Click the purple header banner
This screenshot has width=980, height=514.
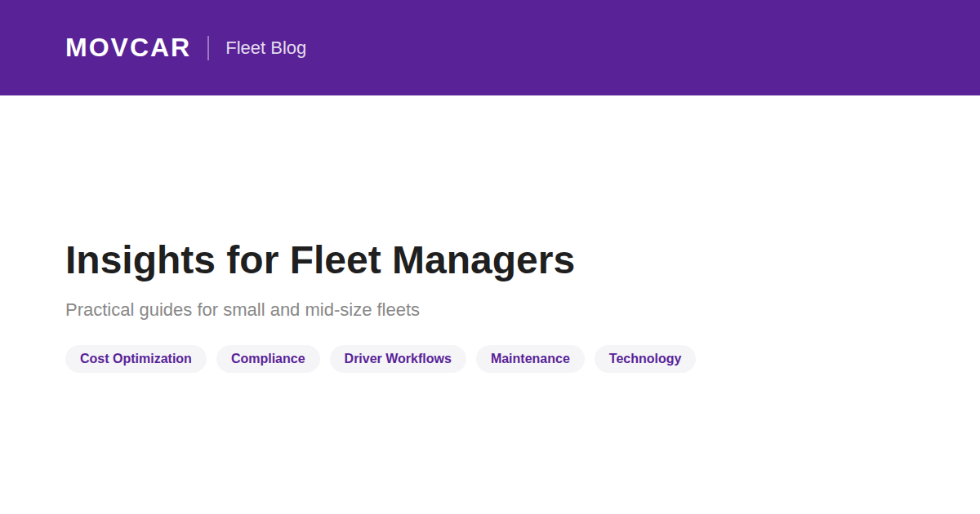click(x=490, y=47)
